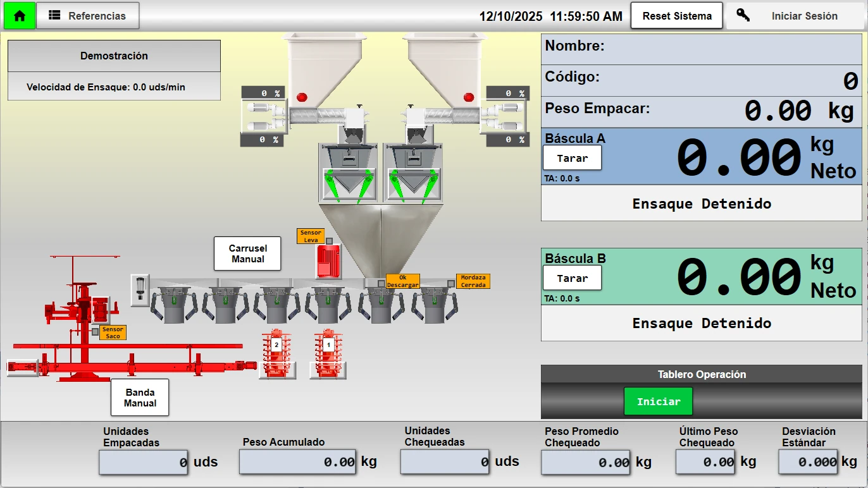Tare Báscula B with the Tarar button
Image resolution: width=868 pixels, height=488 pixels.
pos(572,278)
